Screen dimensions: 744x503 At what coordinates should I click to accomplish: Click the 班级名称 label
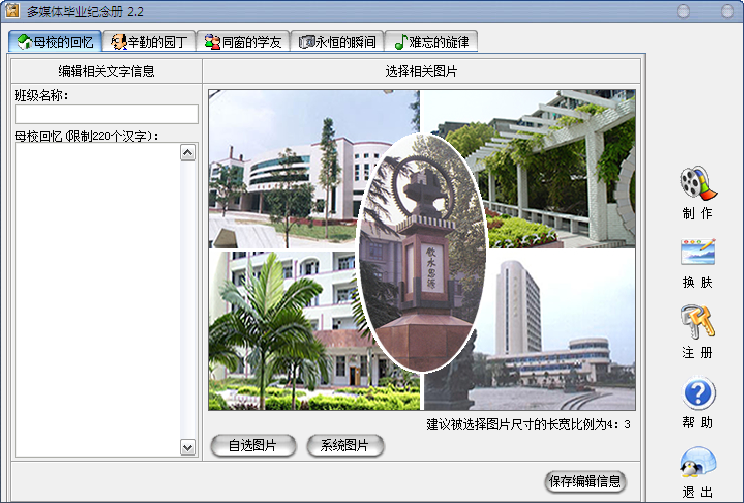click(x=41, y=95)
